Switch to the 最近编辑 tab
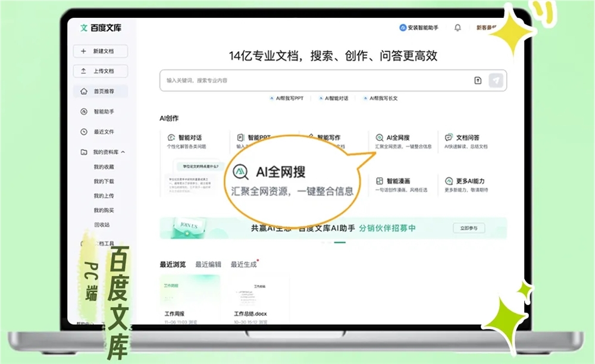The height and width of the screenshot is (364, 595). coord(208,265)
